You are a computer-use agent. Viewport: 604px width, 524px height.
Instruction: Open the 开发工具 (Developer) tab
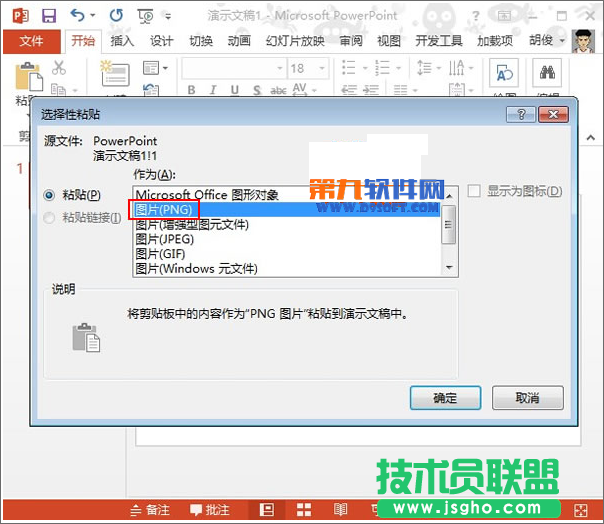pos(439,40)
